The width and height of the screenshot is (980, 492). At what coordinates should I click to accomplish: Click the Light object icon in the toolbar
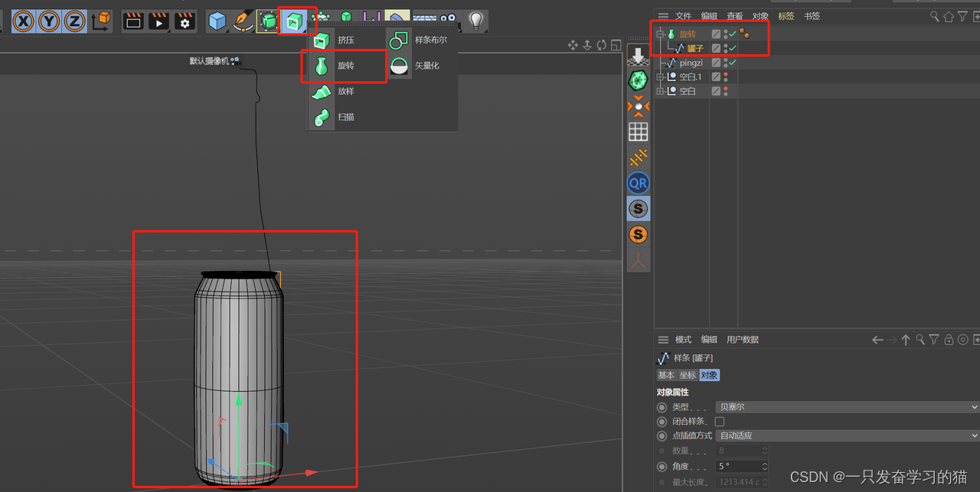475,21
